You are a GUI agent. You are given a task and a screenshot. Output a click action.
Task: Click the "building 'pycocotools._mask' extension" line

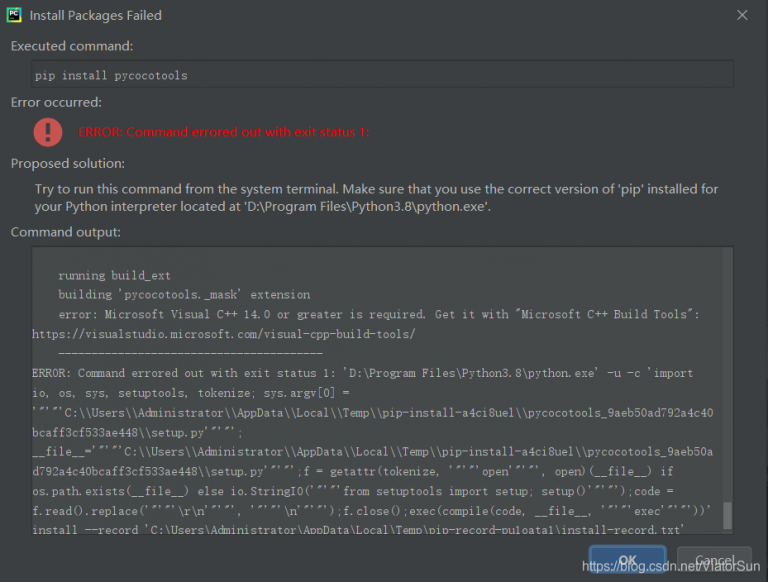(184, 295)
